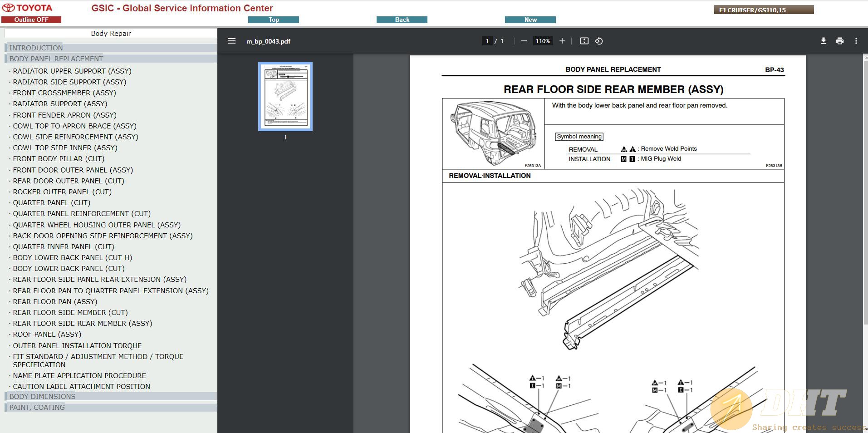This screenshot has height=433, width=868.
Task: Toggle the Outline OFF button
Action: coord(31,20)
